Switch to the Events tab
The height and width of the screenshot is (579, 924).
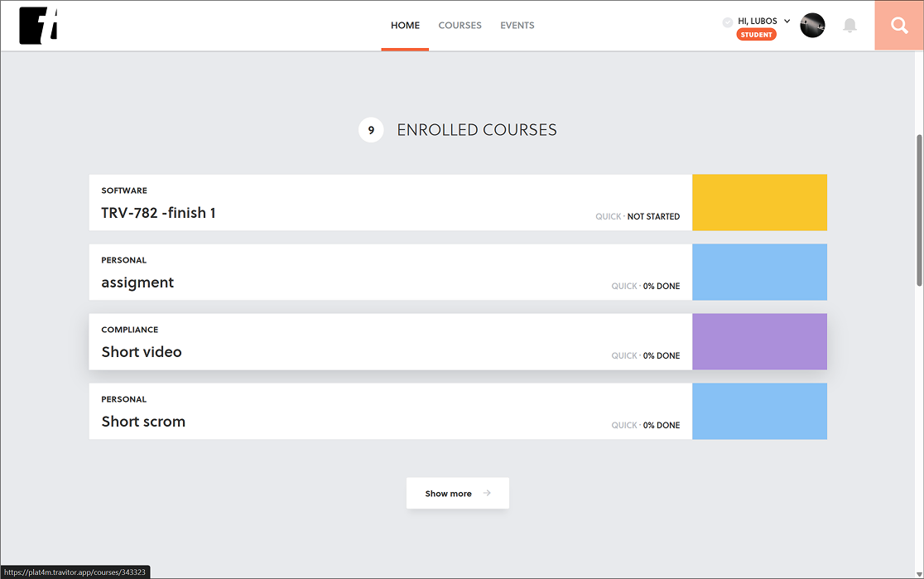(517, 26)
